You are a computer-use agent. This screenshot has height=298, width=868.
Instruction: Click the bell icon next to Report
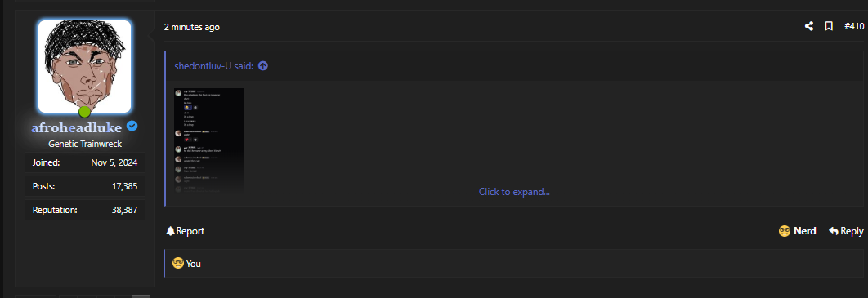click(171, 231)
